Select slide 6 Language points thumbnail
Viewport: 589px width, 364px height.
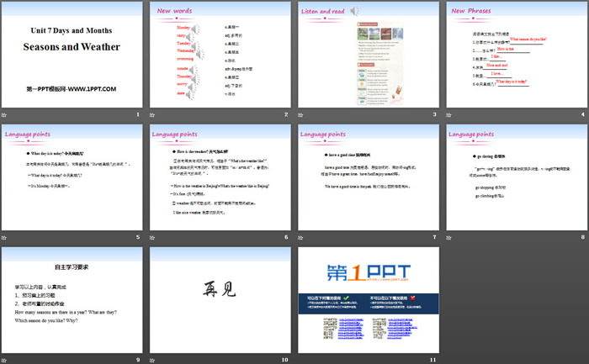coord(220,177)
